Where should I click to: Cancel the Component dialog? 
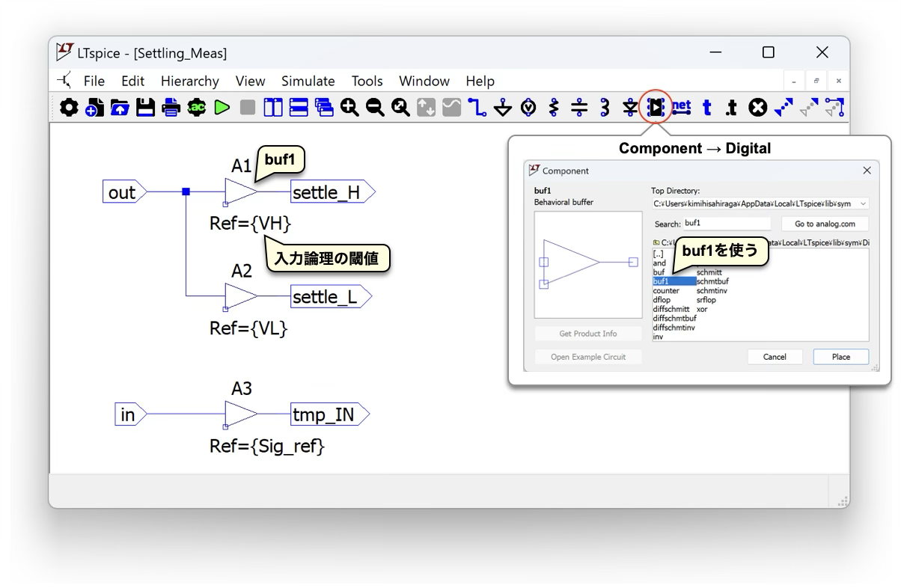(x=775, y=357)
